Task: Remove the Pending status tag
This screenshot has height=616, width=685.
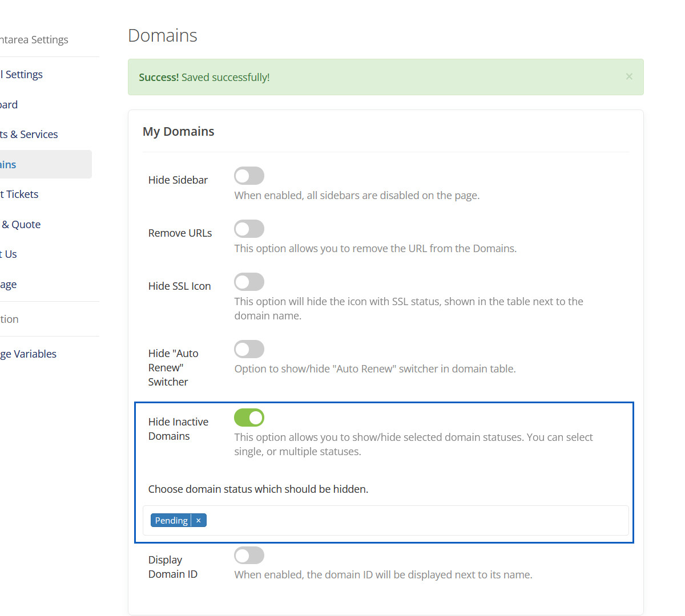Action: click(x=198, y=520)
